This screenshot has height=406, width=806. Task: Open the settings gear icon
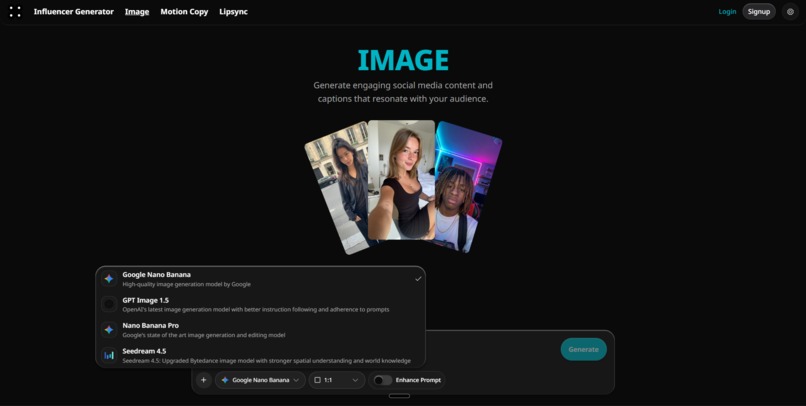pyautogui.click(x=790, y=11)
